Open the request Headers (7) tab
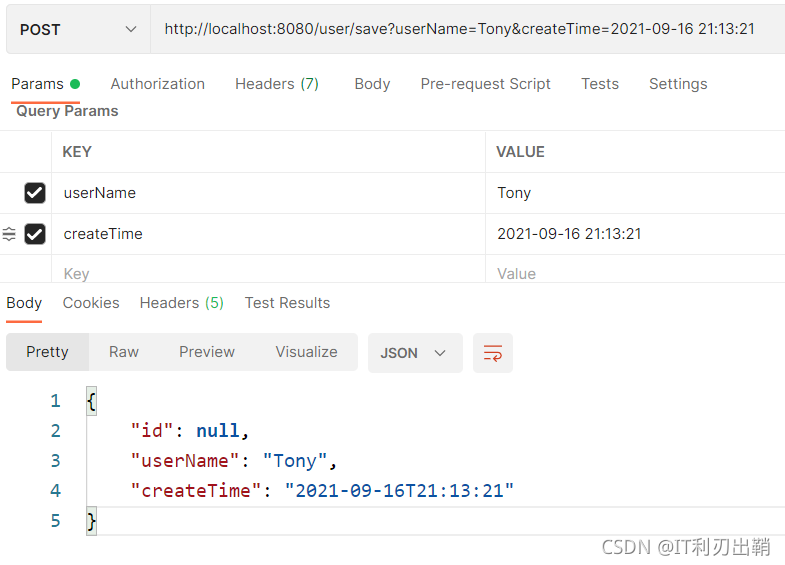 (276, 84)
